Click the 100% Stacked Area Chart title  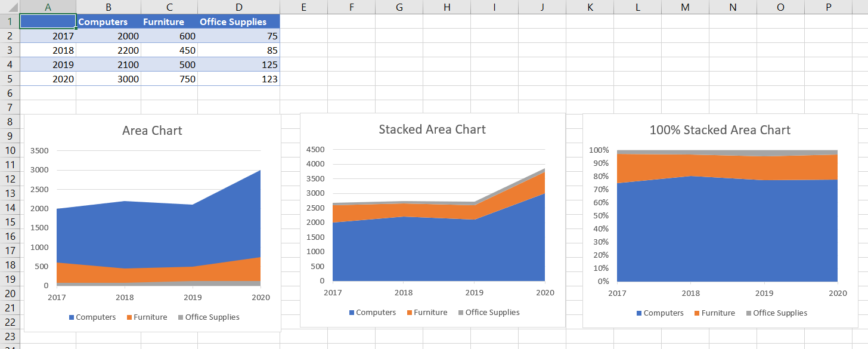coord(721,129)
